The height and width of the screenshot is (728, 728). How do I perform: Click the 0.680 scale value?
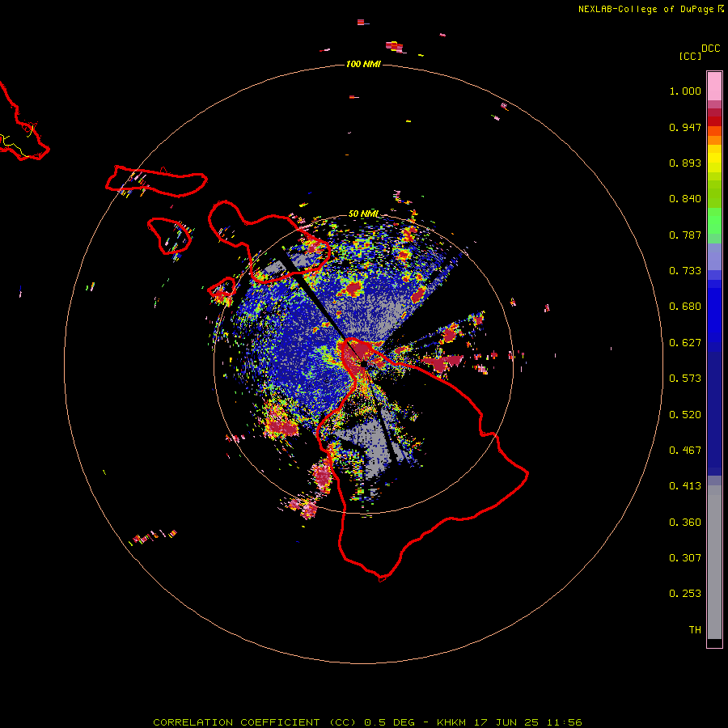pyautogui.click(x=685, y=307)
